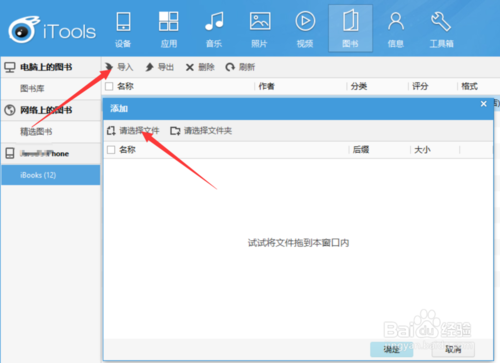Select the 图书 (Books) tab
The image size is (500, 363).
(x=350, y=29)
